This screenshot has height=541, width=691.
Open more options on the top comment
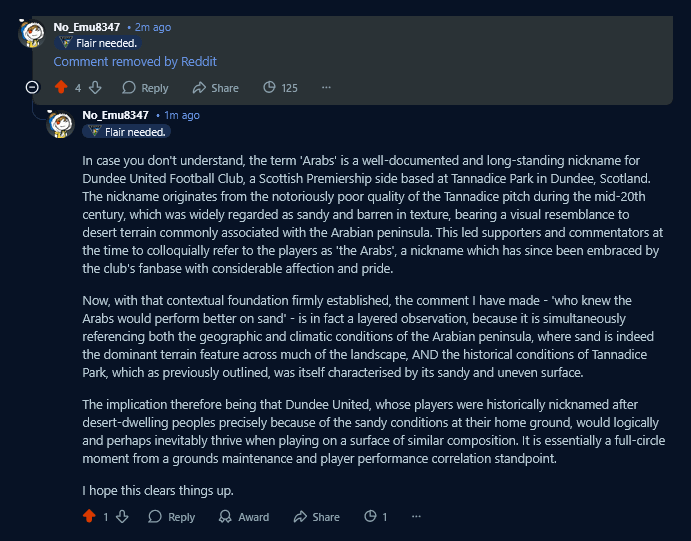pos(326,88)
